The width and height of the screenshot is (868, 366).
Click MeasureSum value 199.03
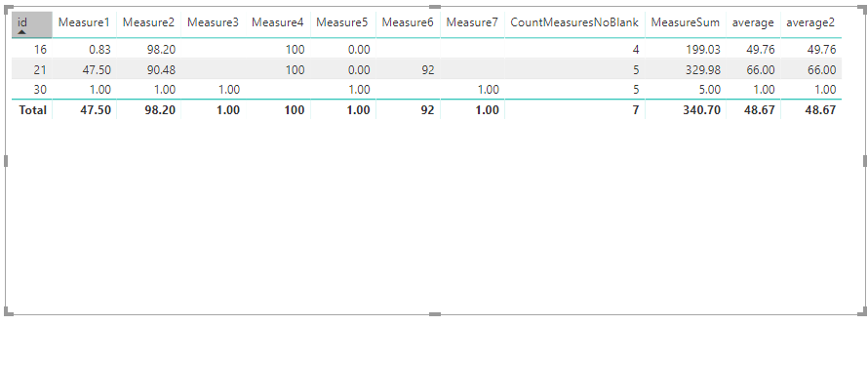pos(703,50)
